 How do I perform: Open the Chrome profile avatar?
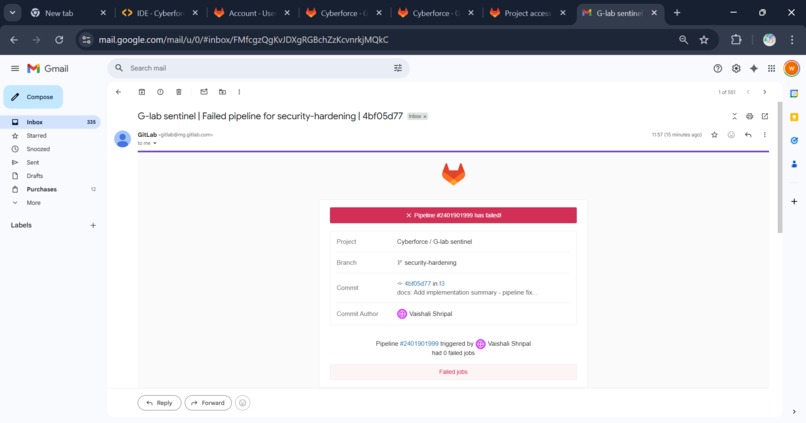769,40
